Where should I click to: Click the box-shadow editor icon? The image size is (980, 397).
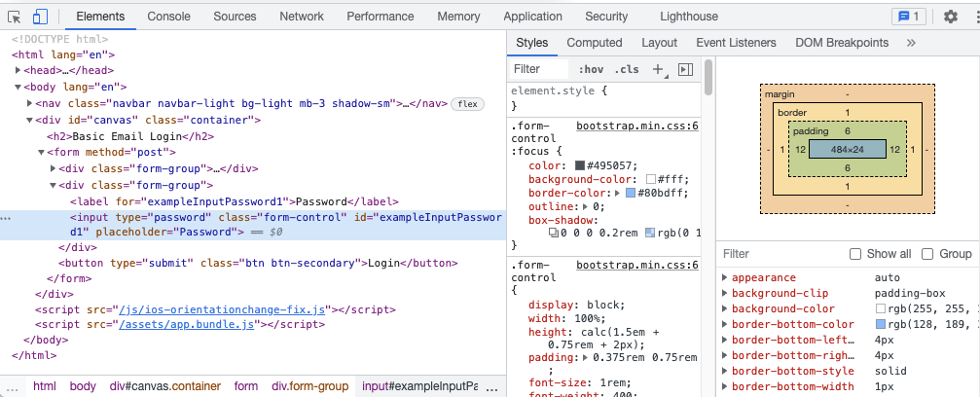(x=553, y=234)
